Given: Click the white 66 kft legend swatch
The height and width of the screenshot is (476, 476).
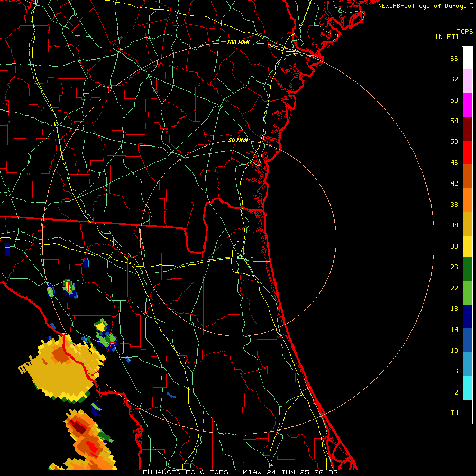Looking at the screenshot, I should [x=467, y=58].
